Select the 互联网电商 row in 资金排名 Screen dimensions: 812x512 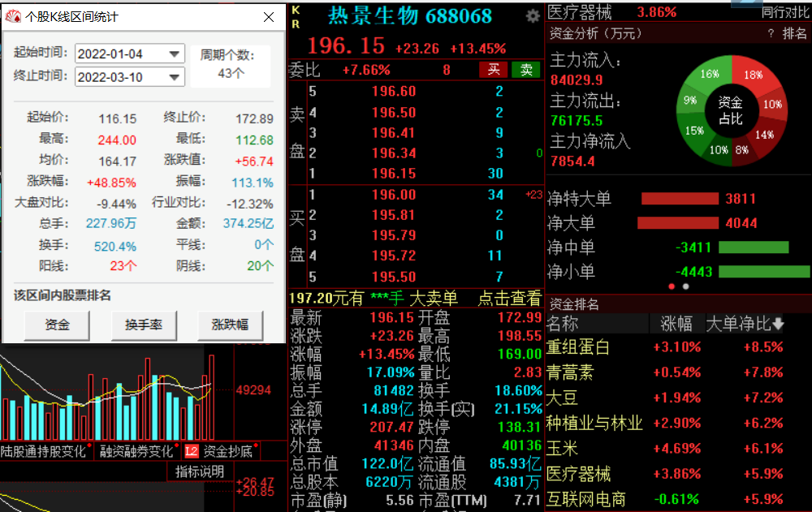coord(678,500)
